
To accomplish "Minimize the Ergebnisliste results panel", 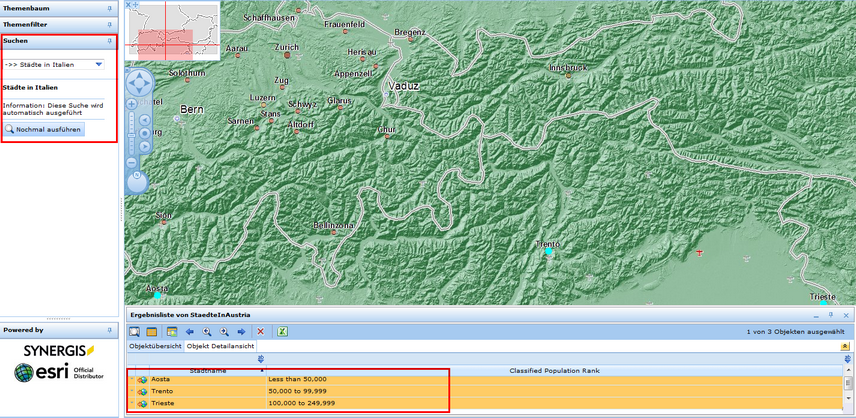I will coord(816,315).
